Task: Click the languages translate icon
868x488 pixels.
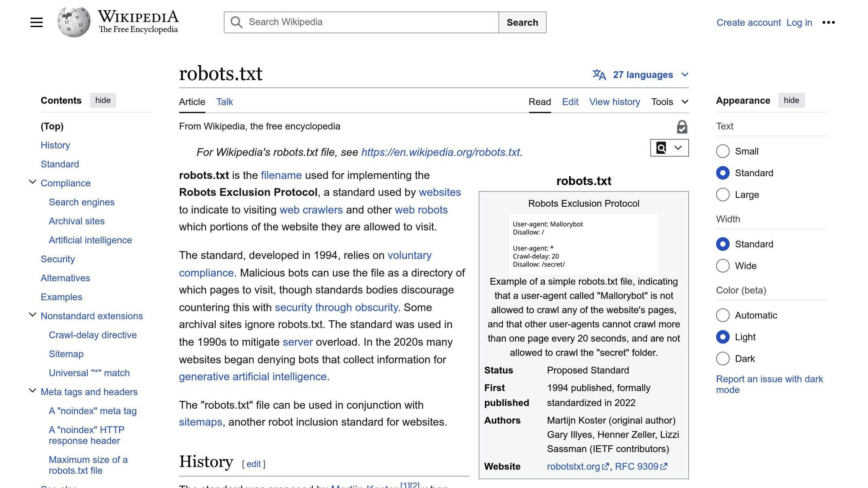Action: pyautogui.click(x=599, y=75)
